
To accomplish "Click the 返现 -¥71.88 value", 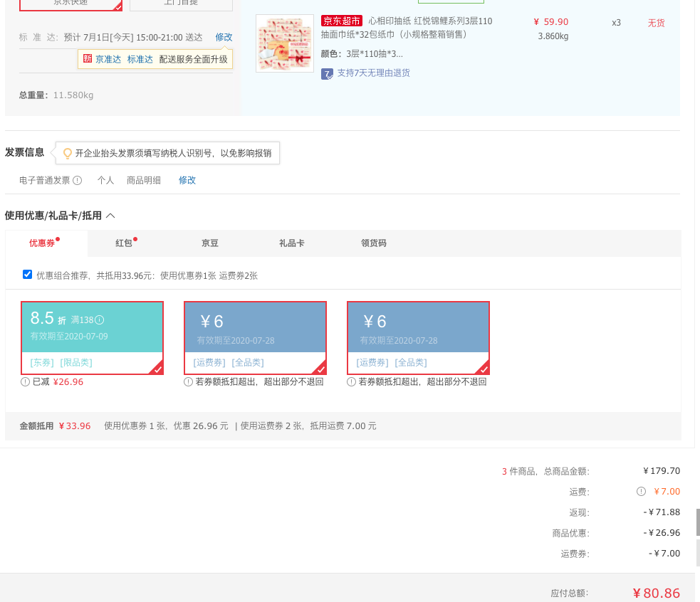I will point(662,512).
